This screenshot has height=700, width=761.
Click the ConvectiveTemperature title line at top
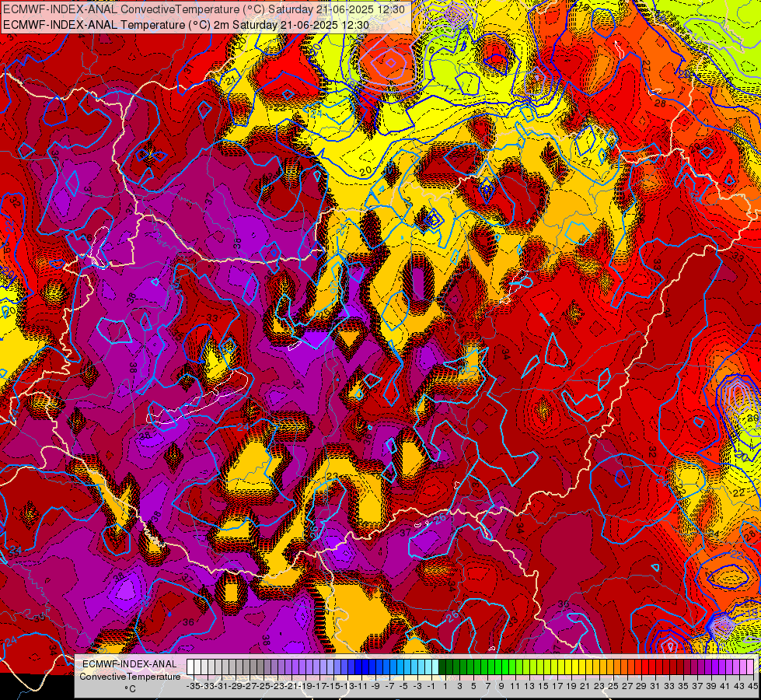[204, 9]
